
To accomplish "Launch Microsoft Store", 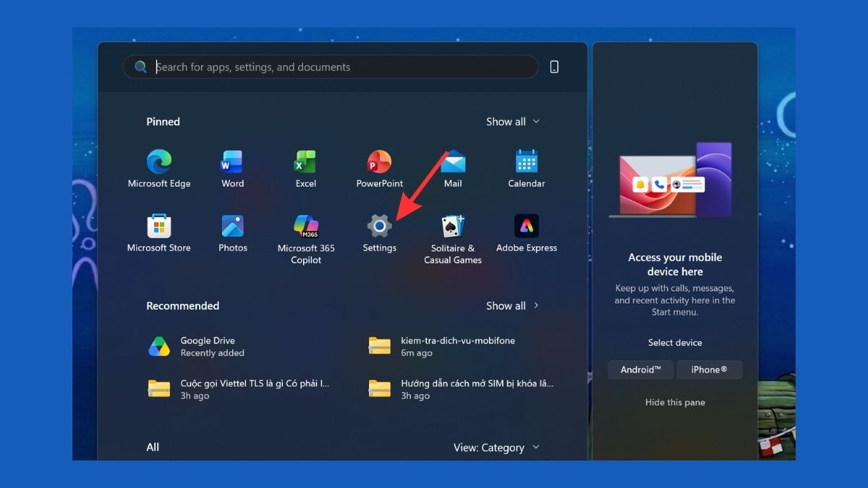I will (x=159, y=233).
